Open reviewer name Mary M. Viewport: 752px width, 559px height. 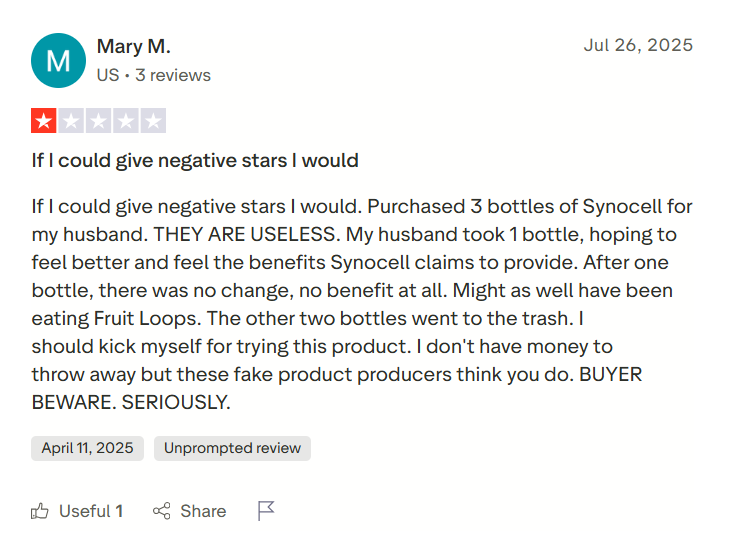[133, 46]
